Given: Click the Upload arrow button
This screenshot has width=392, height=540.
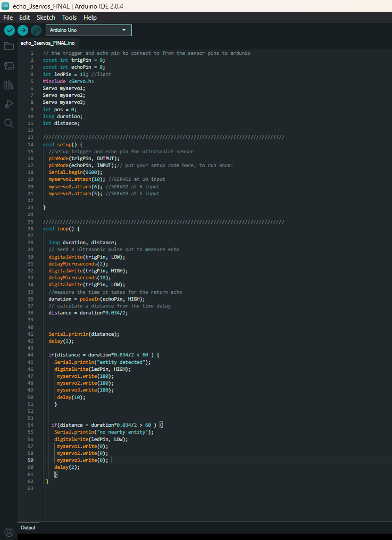Looking at the screenshot, I should [x=23, y=30].
